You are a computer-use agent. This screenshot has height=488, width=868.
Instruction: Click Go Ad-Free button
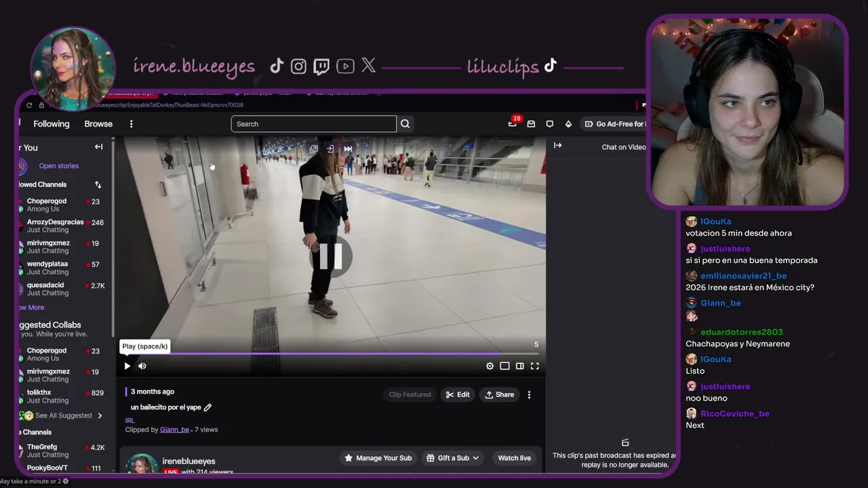point(614,124)
